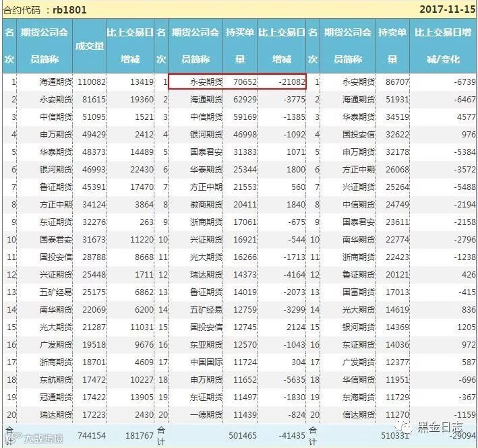Click the 持卖单量 column header
Screen dimensions: 478x448
point(392,46)
